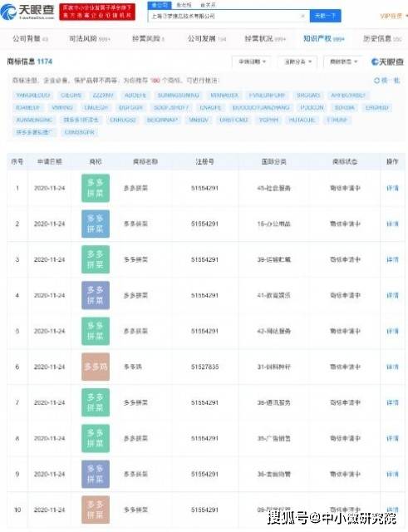Open 详情 link for row 1
Screen dimensions: 408x532
coord(392,188)
